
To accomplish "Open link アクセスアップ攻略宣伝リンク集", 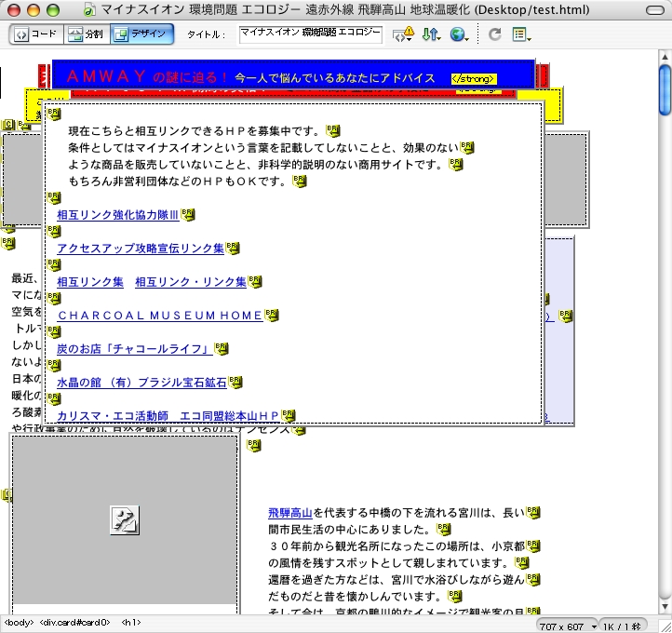I will pos(141,249).
